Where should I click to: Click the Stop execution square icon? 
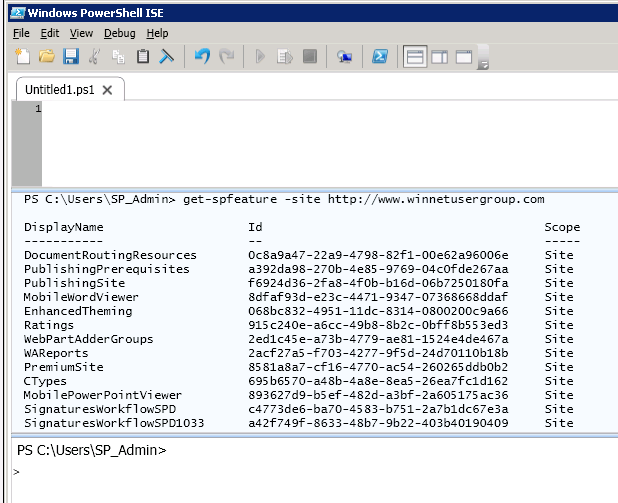click(x=310, y=56)
